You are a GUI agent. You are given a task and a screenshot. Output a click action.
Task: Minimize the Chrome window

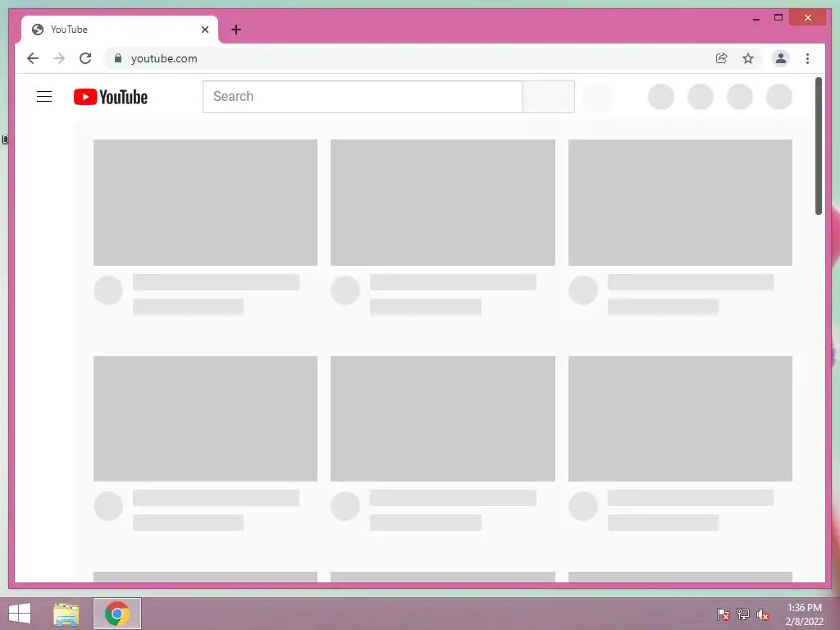(x=756, y=18)
